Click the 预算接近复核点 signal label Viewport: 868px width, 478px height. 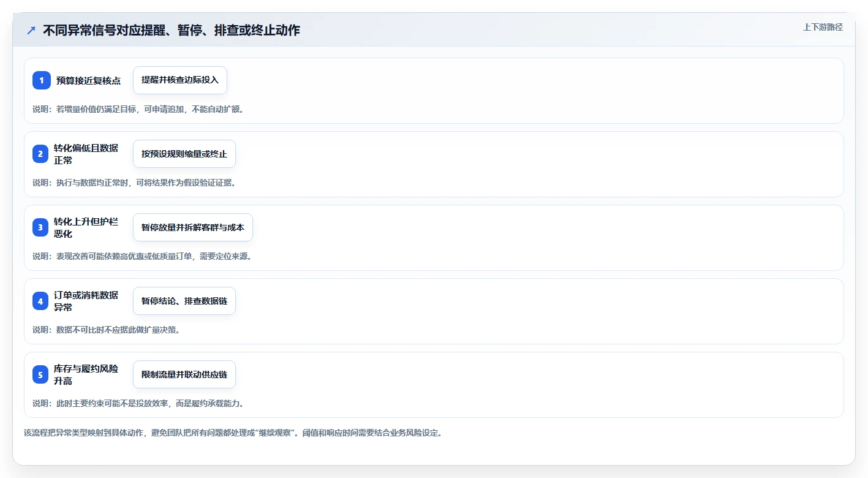tap(88, 80)
